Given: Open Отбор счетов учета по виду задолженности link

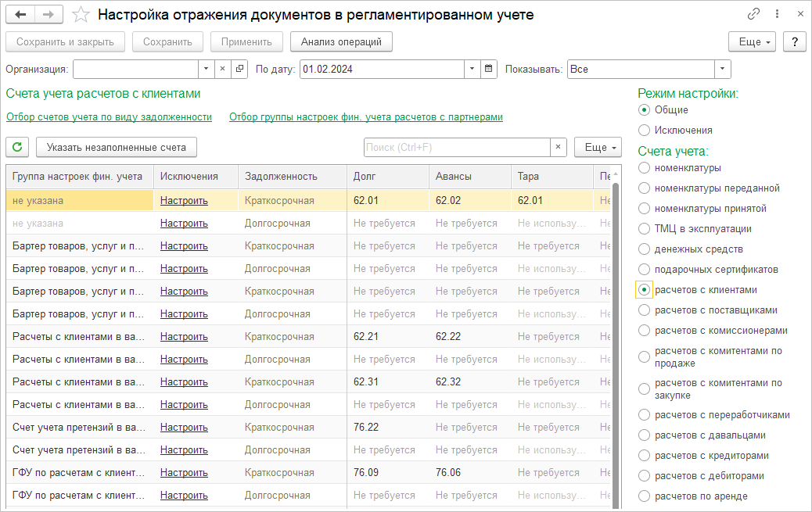Looking at the screenshot, I should tap(109, 117).
